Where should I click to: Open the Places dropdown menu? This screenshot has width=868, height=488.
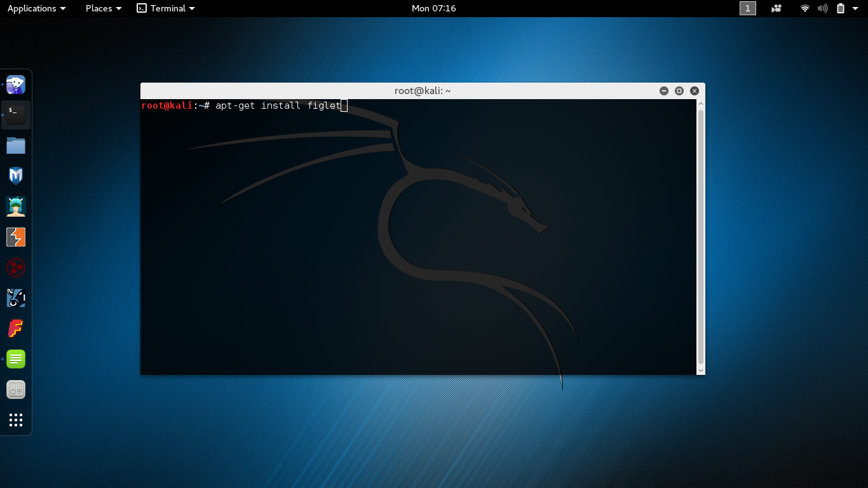pos(102,8)
